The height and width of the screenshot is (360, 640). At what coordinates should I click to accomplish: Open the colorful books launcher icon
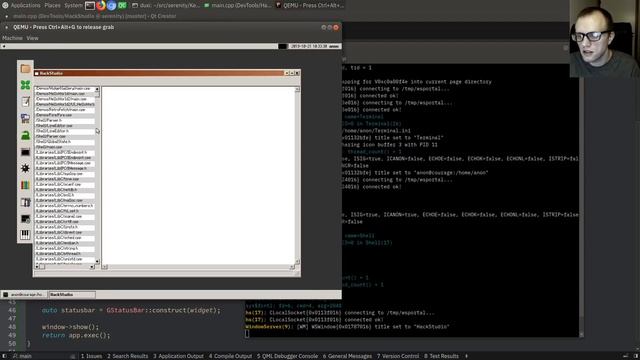pos(25,185)
